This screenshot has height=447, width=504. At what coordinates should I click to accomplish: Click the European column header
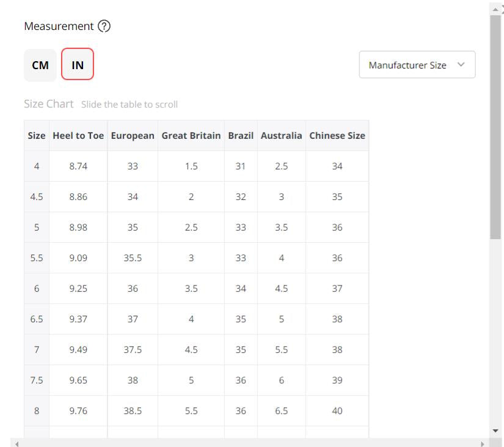click(x=133, y=136)
